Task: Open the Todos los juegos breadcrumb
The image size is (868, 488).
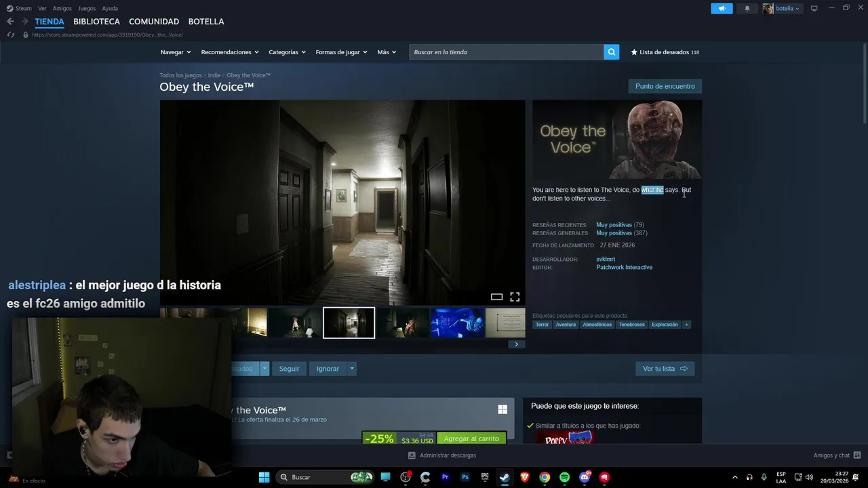Action: tap(180, 75)
